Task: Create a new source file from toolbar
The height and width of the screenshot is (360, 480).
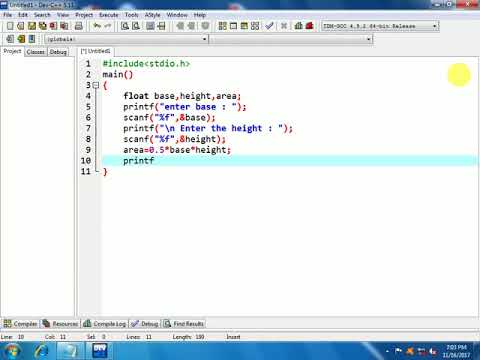Action: click(10, 26)
